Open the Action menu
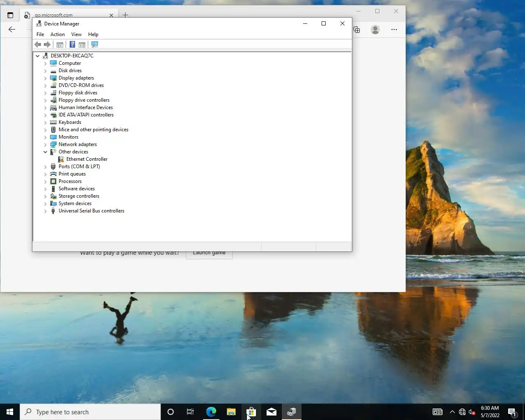This screenshot has width=525, height=420. tap(57, 34)
